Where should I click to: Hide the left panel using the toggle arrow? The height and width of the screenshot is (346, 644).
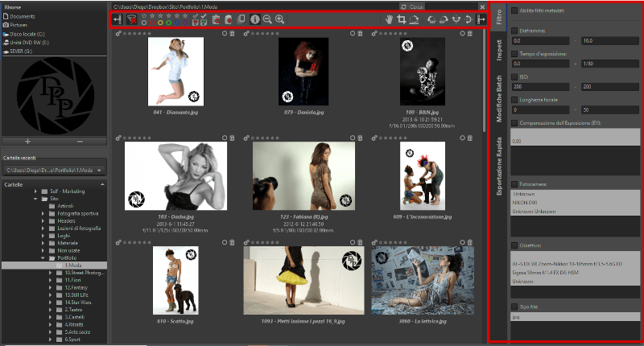pos(117,19)
